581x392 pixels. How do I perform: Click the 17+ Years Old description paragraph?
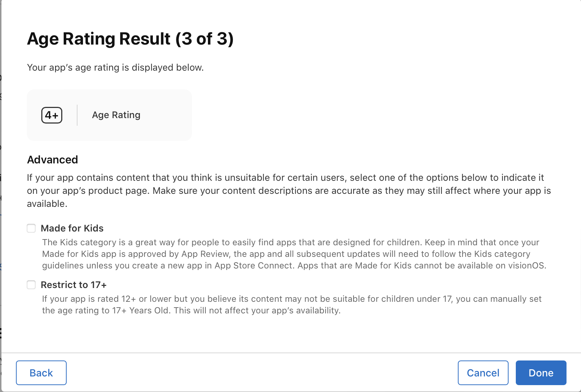[x=290, y=305]
